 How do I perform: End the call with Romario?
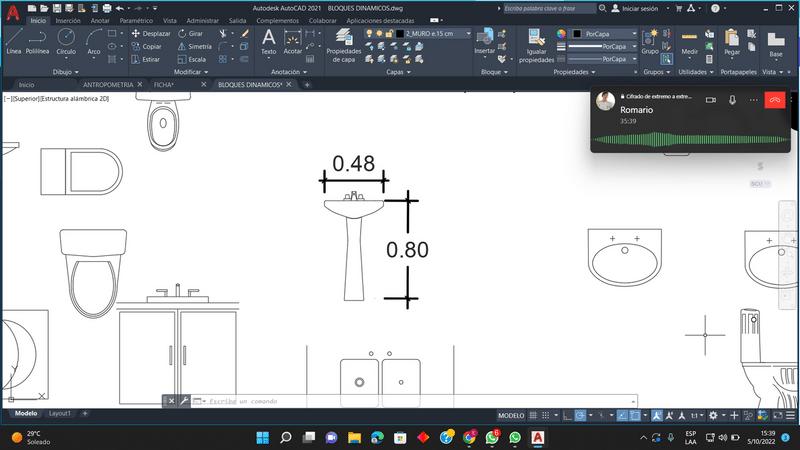point(774,100)
